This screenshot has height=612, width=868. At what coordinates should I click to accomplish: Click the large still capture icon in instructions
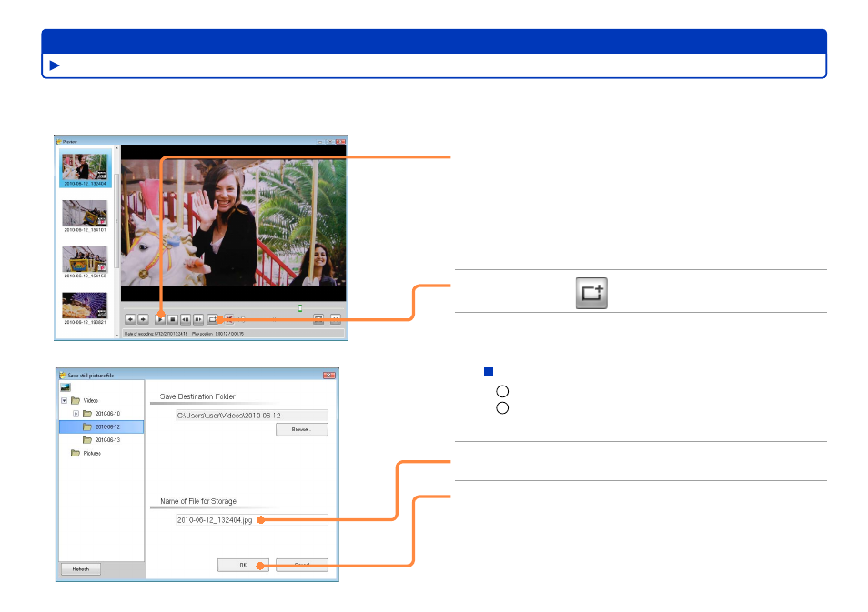point(591,293)
